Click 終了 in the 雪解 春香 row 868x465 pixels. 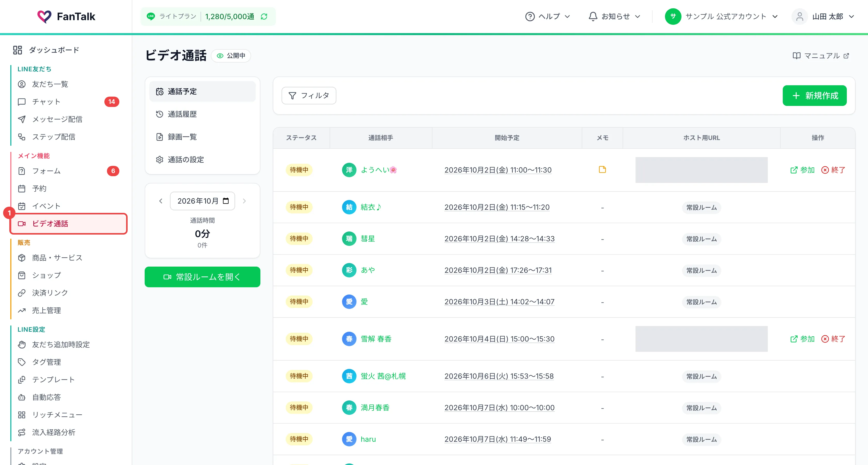pos(833,339)
